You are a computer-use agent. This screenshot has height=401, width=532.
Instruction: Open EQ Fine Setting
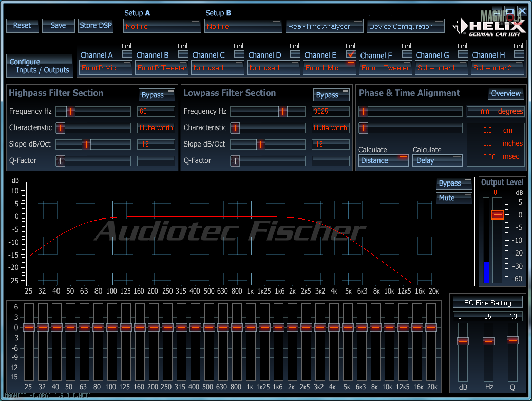487,303
